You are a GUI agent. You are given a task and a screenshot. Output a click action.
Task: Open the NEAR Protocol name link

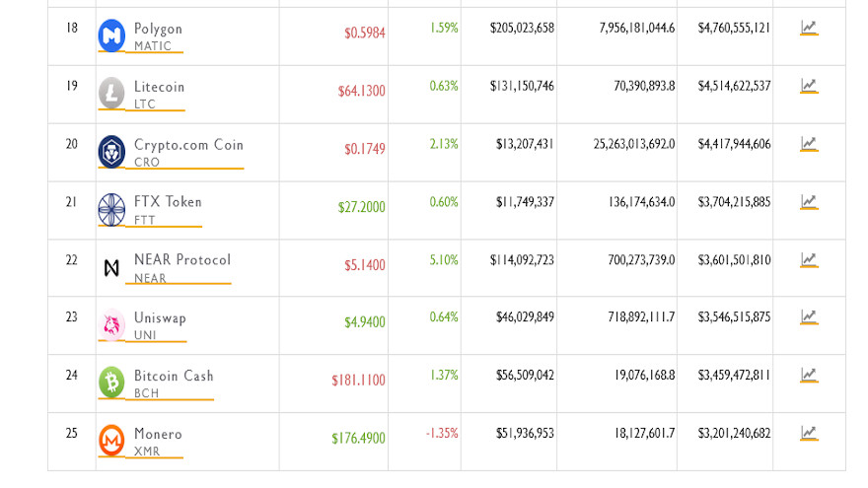[182, 260]
